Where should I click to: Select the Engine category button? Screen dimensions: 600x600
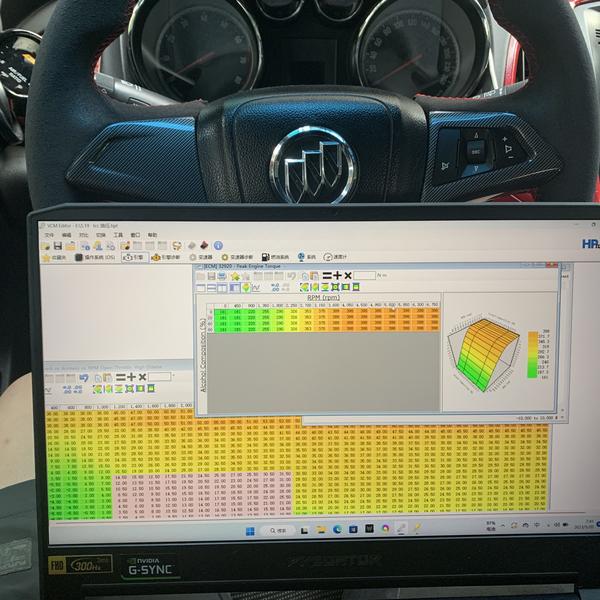pyautogui.click(x=134, y=257)
